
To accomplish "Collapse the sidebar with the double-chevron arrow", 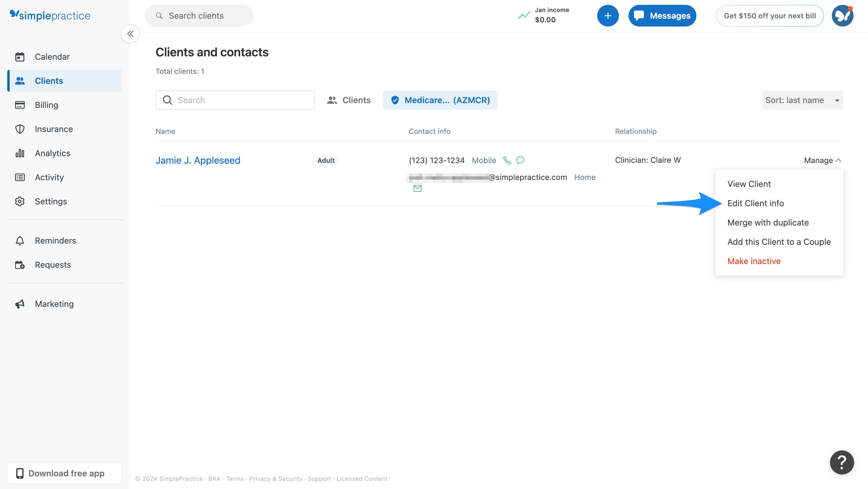I will click(130, 34).
